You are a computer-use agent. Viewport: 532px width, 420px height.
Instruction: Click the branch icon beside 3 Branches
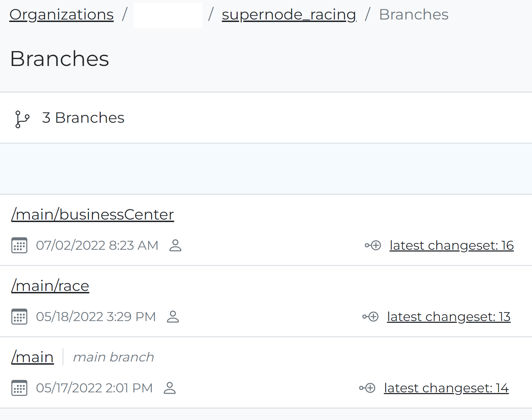22,119
